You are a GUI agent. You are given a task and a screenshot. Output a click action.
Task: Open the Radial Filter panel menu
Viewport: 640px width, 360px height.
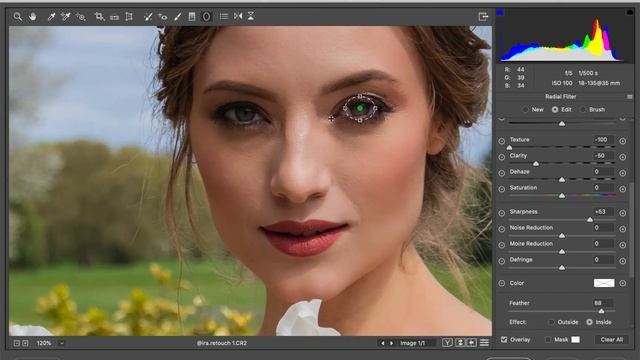pyautogui.click(x=630, y=97)
